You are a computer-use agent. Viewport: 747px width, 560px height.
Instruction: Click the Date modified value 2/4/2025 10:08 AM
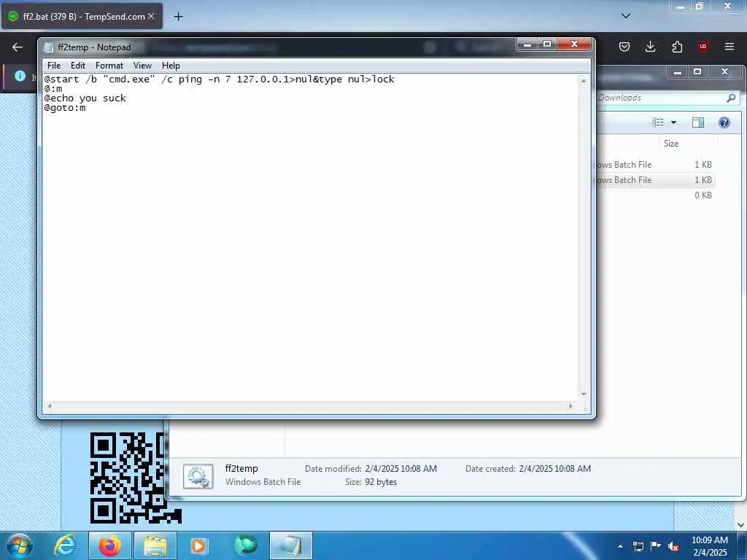click(400, 469)
